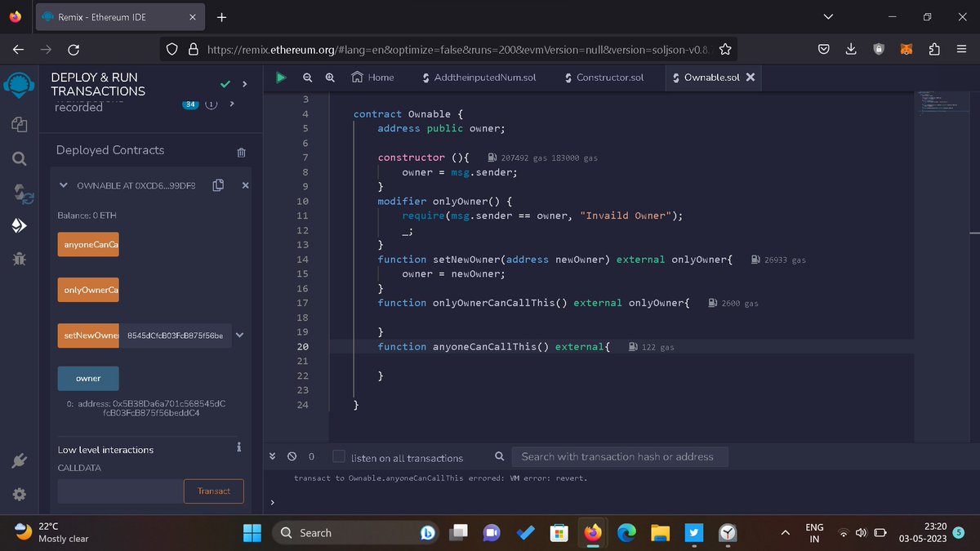This screenshot has width=980, height=551.
Task: Enable listen on all transactions
Action: (x=338, y=456)
